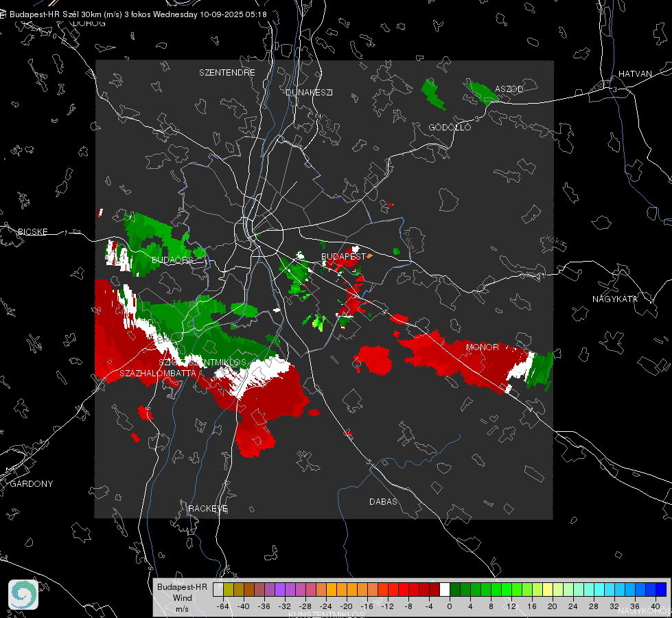Click the white zero-velocity legend swatch

[x=445, y=590]
